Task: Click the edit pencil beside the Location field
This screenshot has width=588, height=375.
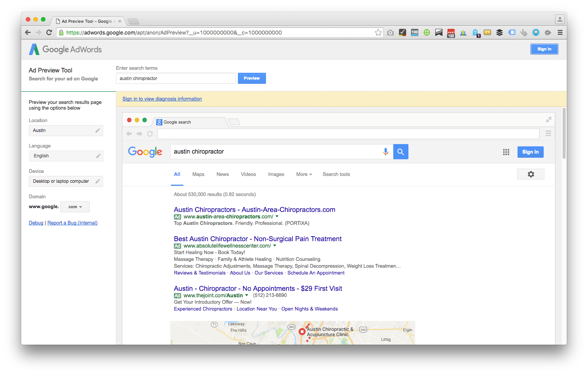Action: pos(98,130)
